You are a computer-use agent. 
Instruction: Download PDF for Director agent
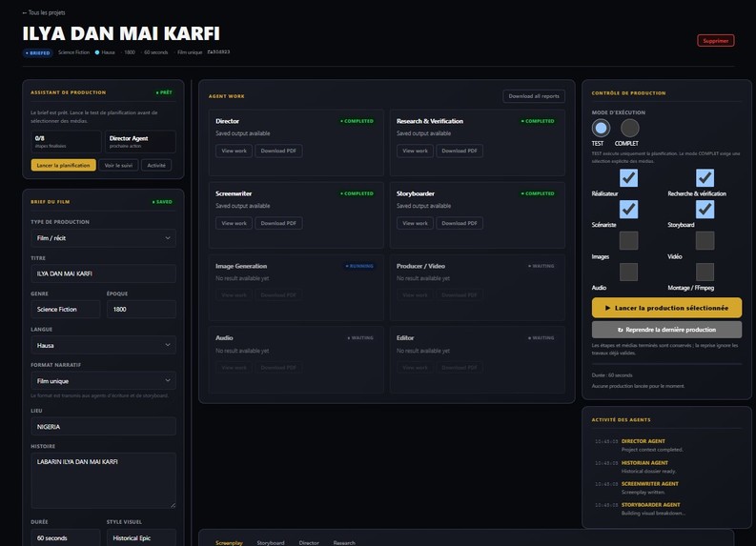click(x=278, y=151)
